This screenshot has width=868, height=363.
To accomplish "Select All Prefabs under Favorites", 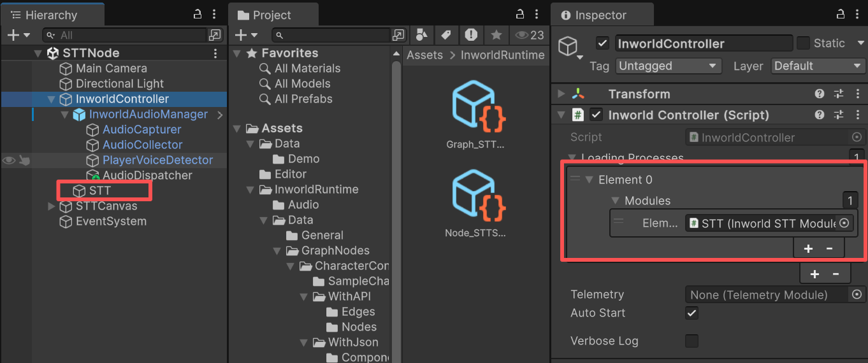I will click(303, 99).
